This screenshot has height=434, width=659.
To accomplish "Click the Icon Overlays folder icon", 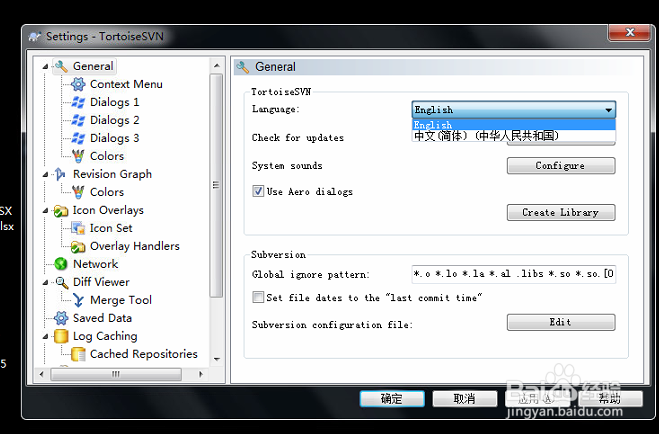I will [x=61, y=210].
